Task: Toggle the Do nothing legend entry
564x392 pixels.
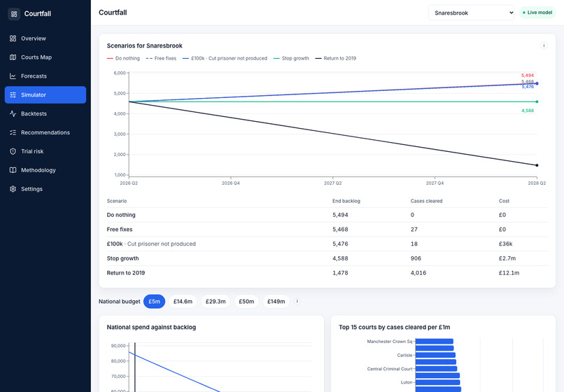Action: click(x=123, y=58)
